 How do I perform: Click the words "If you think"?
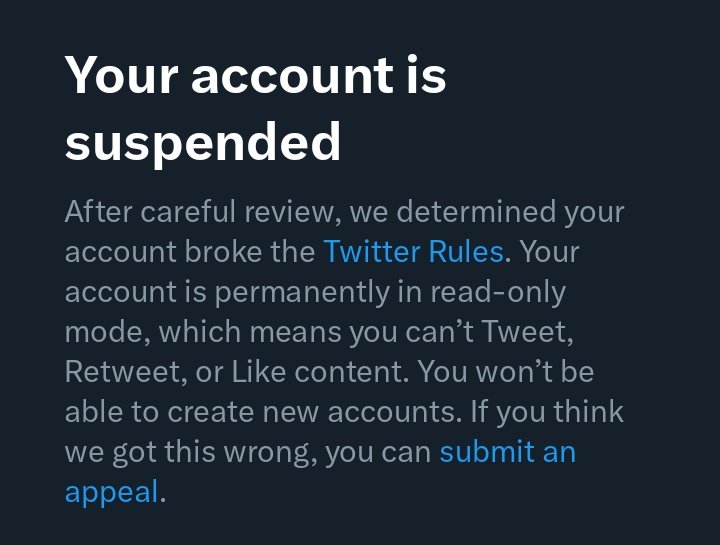(x=547, y=412)
